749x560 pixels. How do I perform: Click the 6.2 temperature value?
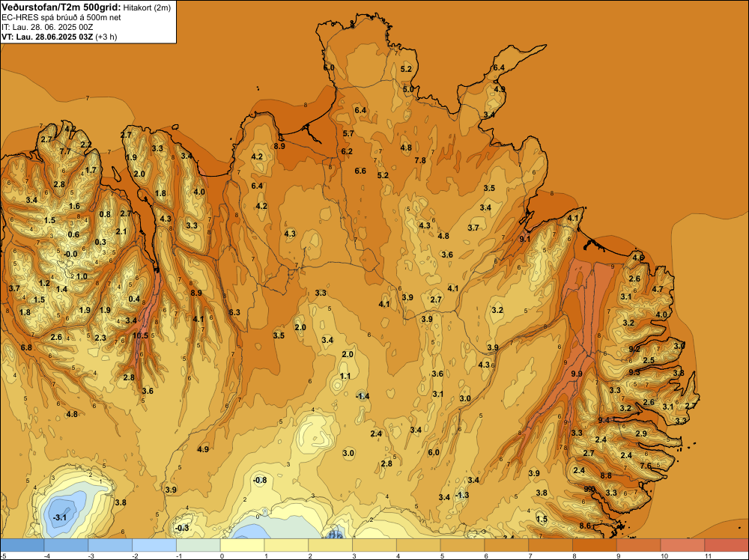point(347,152)
